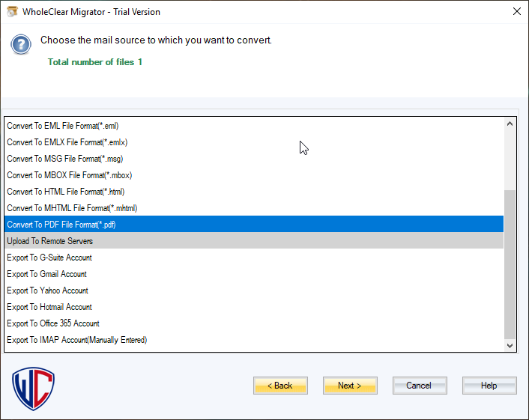The width and height of the screenshot is (529, 420).
Task: Click the WholeClear WC shield logo
Action: (x=34, y=387)
